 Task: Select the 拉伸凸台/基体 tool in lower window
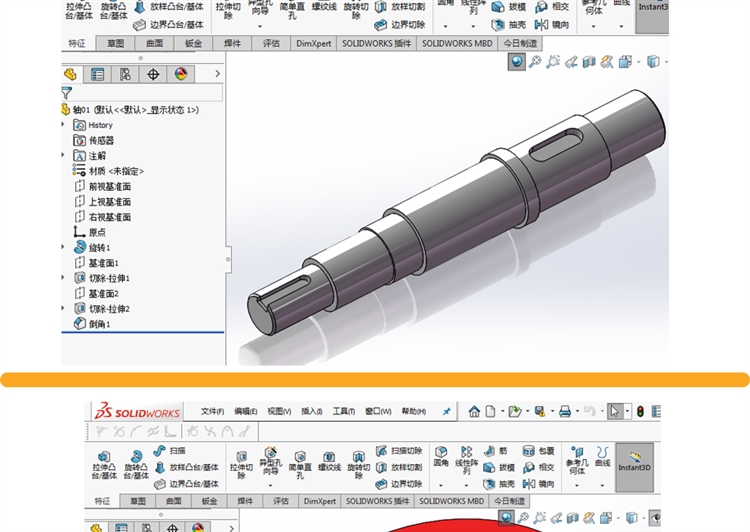(104, 464)
